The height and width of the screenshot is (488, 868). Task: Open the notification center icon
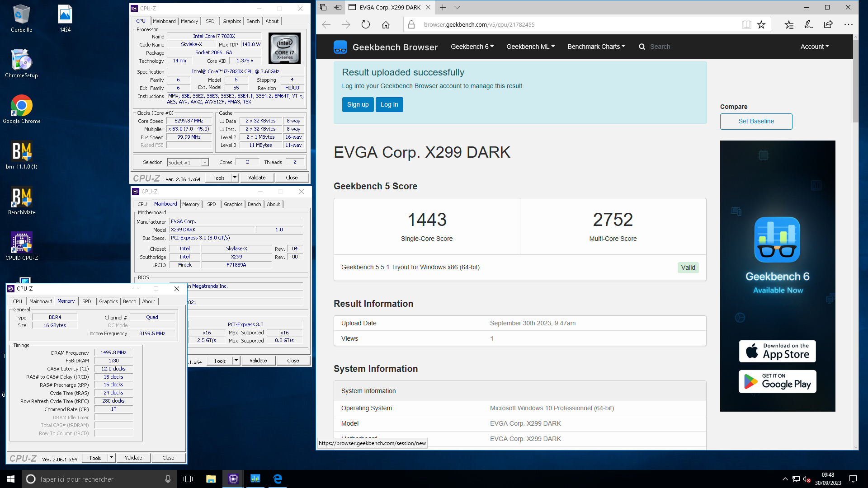[853, 479]
